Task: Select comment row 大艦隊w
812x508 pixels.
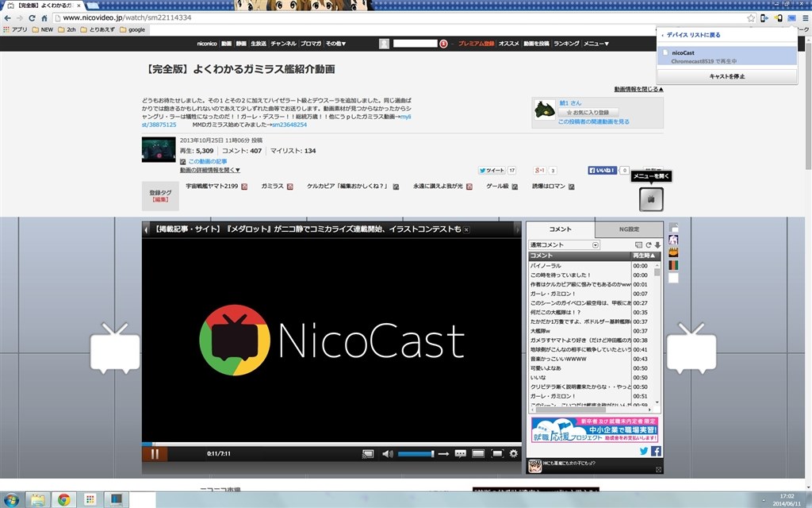Action: point(580,331)
